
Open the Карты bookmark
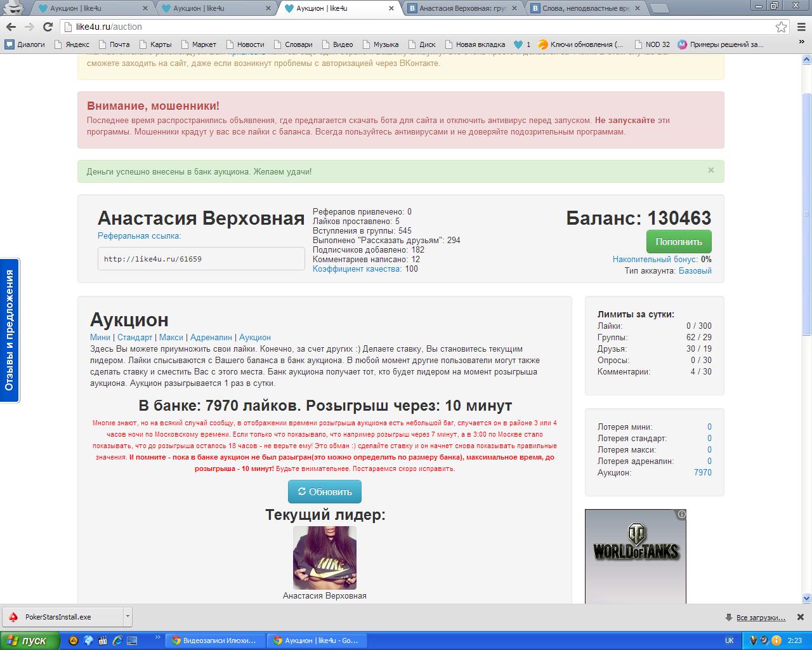point(155,44)
